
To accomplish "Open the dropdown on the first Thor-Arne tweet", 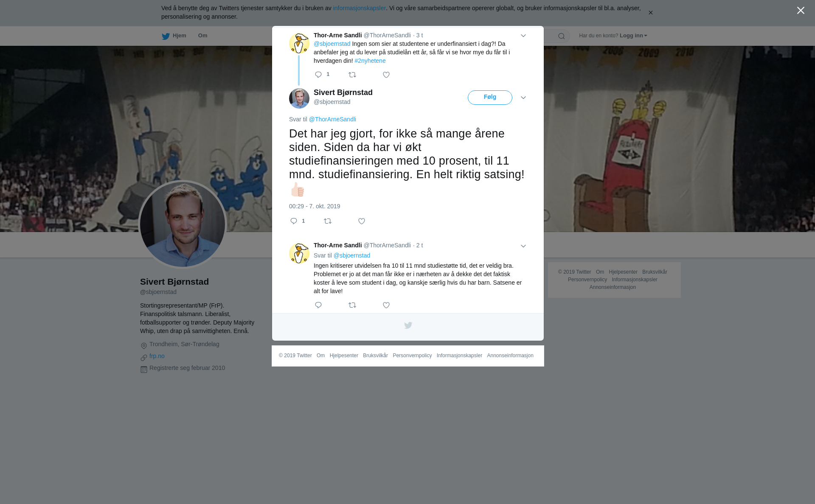I will pos(523,36).
